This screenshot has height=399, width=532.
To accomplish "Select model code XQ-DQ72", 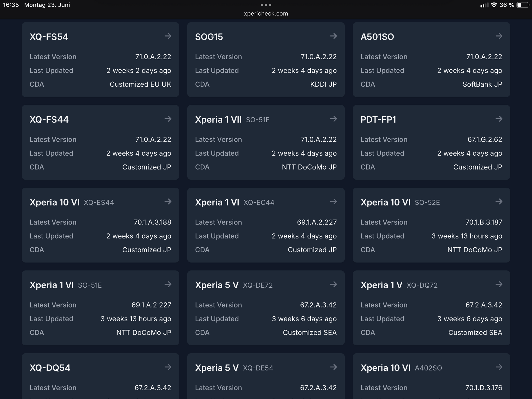I will 422,285.
